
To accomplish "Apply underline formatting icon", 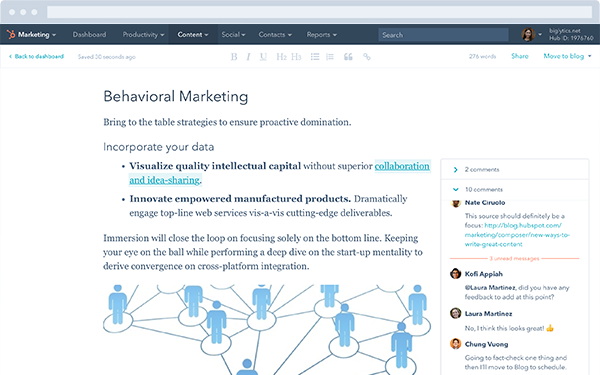I will [263, 57].
